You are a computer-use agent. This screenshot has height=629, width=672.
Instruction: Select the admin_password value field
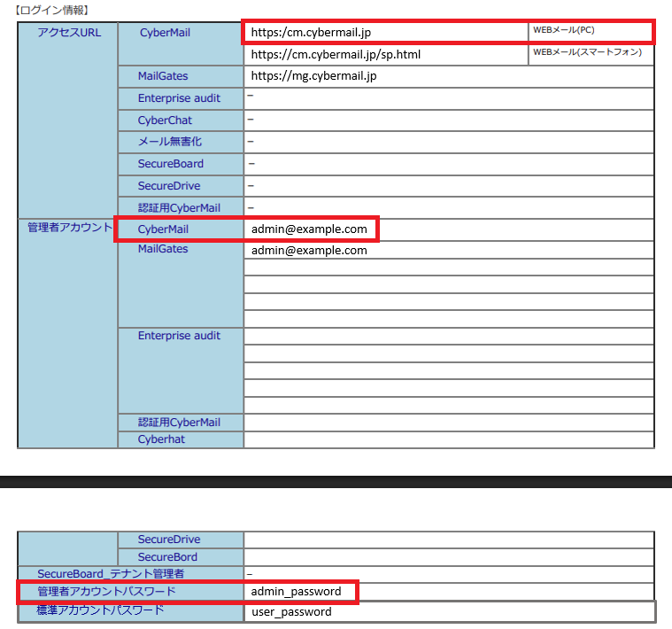[x=296, y=592]
